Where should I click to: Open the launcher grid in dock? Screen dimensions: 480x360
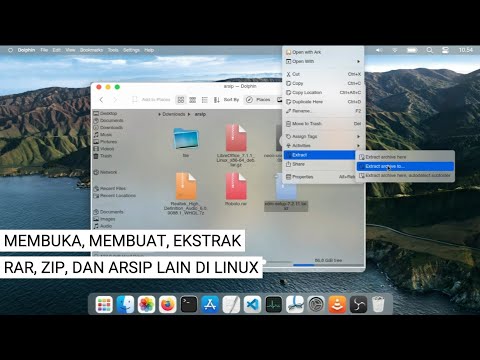click(104, 304)
